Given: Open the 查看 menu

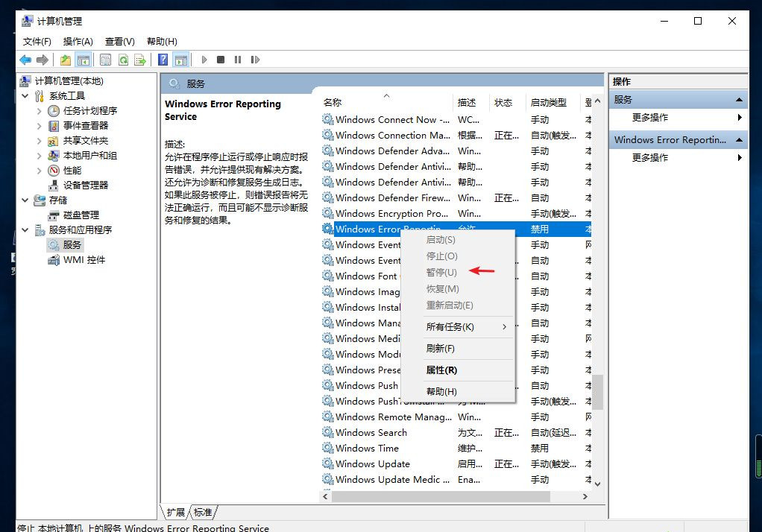Looking at the screenshot, I should (119, 42).
